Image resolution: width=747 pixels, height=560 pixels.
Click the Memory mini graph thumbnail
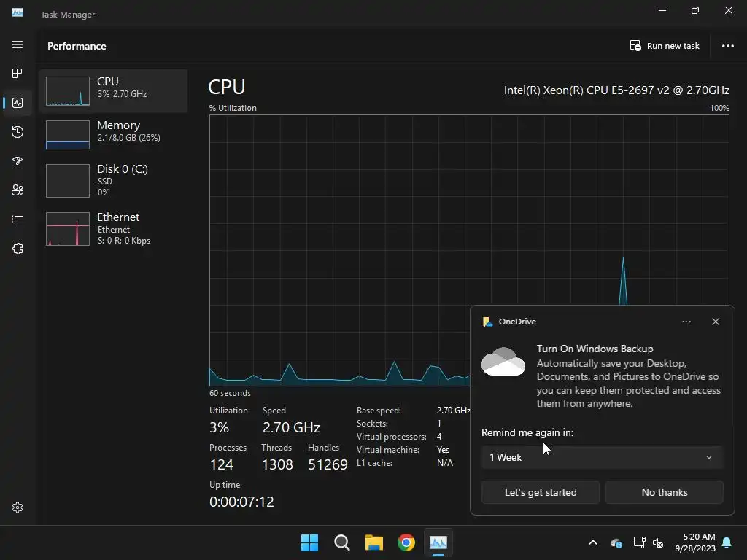68,135
